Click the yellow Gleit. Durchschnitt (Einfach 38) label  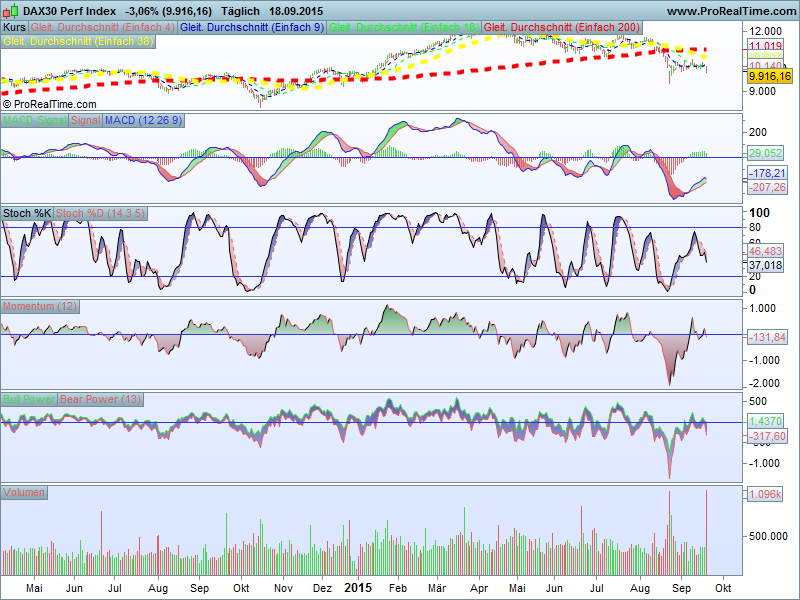[78, 41]
